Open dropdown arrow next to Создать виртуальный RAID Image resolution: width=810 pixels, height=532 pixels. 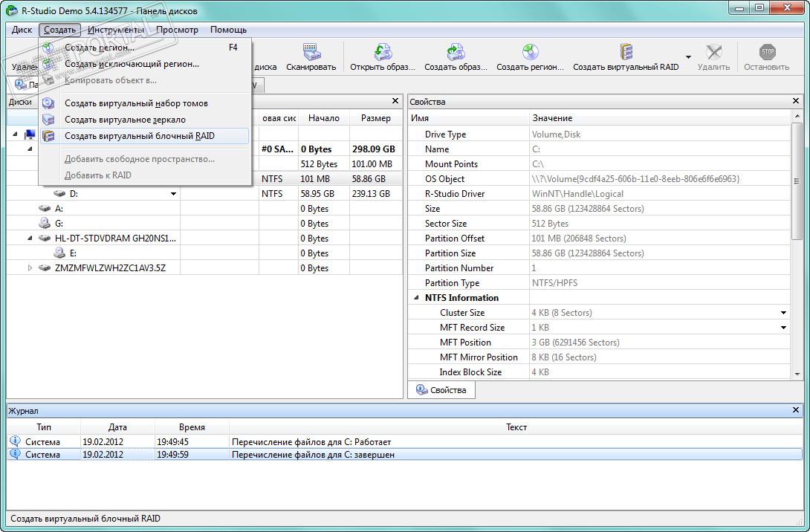tap(688, 57)
